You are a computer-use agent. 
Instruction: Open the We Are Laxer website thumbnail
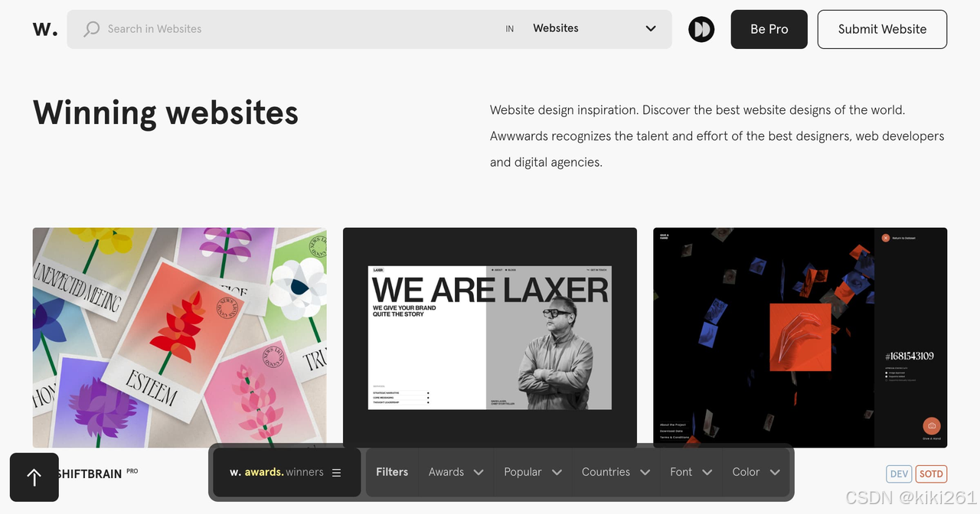pos(490,337)
